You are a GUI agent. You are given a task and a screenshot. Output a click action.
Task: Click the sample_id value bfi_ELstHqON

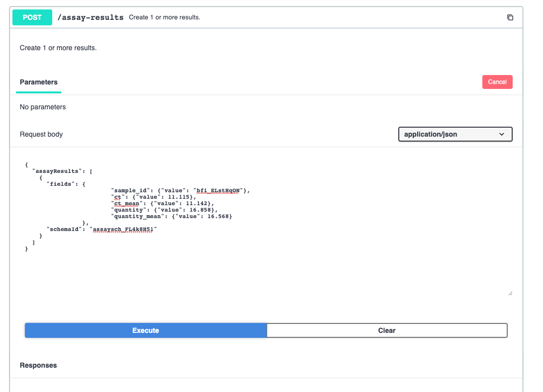tap(218, 191)
